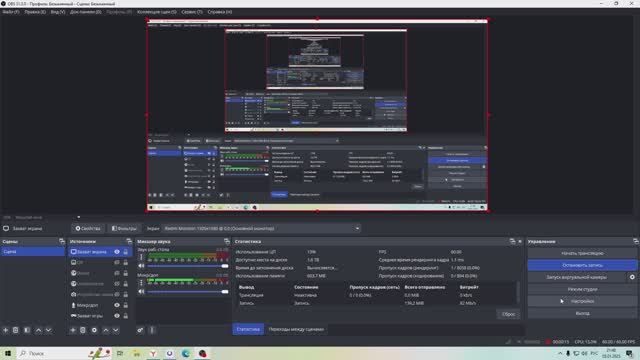This screenshot has height=360, width=640.
Task: Open Свойства of the selected source
Action: 88,228
